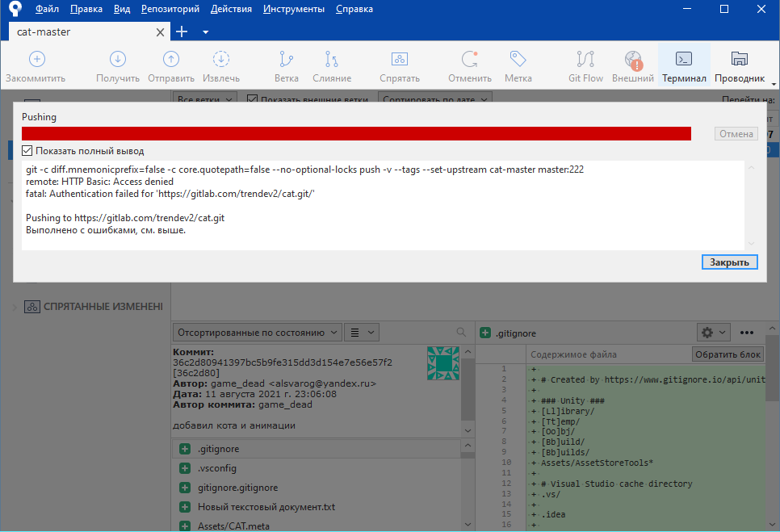The height and width of the screenshot is (532, 780).
Task: Click the Получить (Pull) toolbar icon
Action: (x=118, y=60)
